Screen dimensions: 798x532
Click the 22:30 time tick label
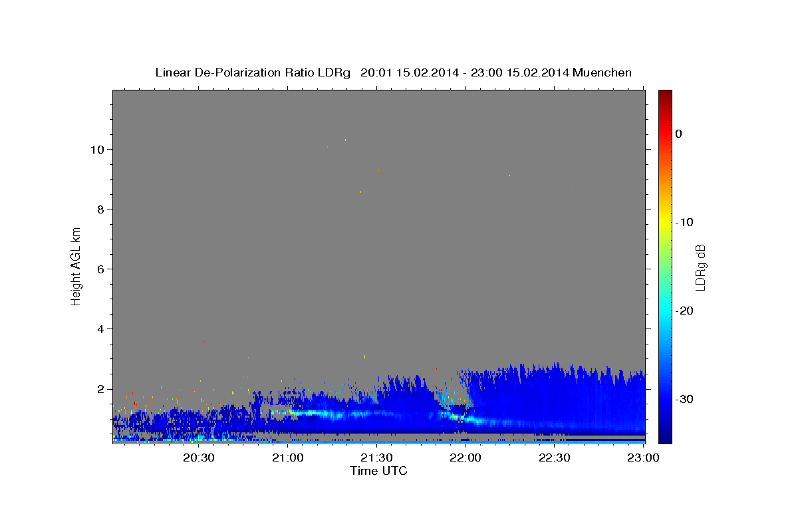pyautogui.click(x=555, y=458)
